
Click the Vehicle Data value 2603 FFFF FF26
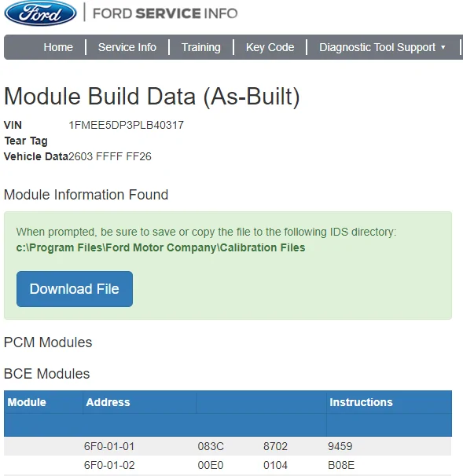[110, 156]
